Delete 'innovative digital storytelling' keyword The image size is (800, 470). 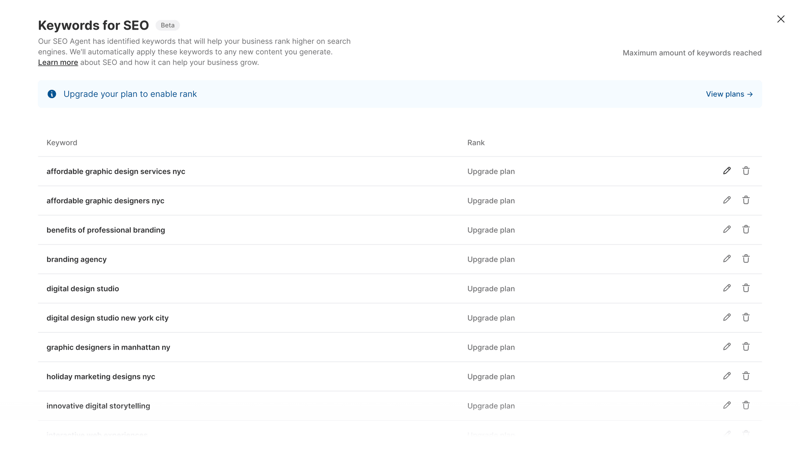pos(746,406)
